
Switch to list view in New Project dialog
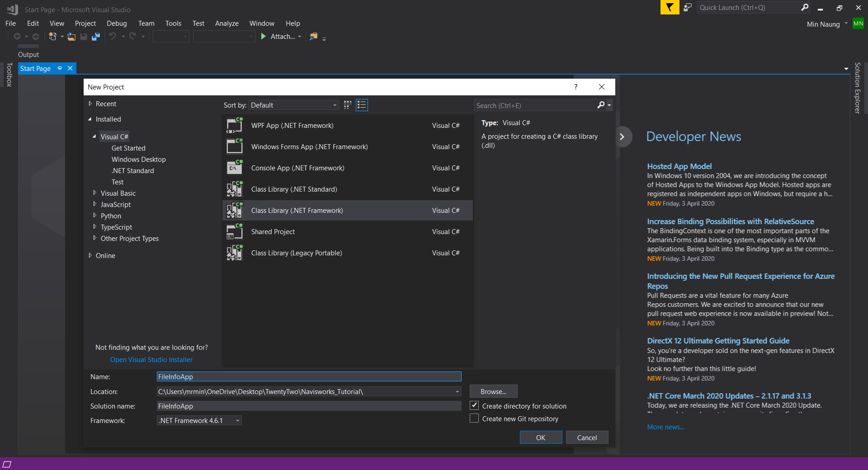click(362, 105)
